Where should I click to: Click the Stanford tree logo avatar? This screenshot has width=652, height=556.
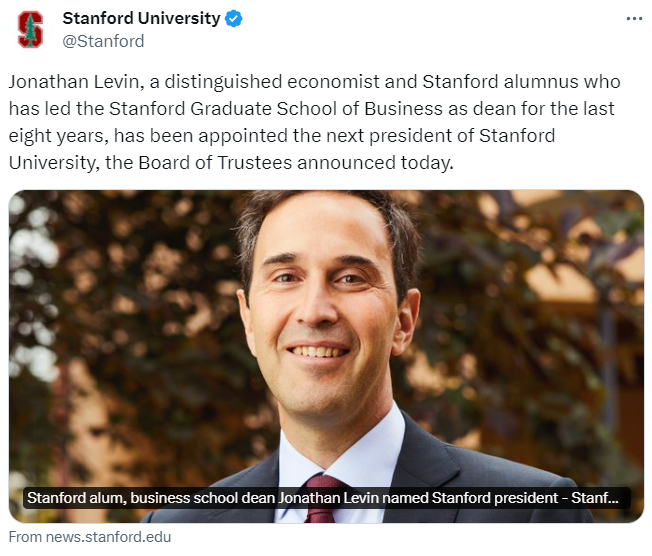point(31,29)
